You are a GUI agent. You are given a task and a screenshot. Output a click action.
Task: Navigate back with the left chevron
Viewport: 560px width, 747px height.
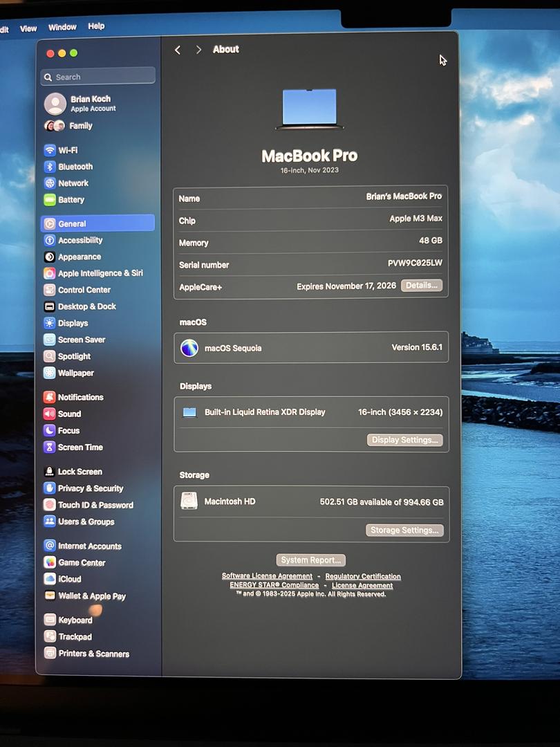178,50
